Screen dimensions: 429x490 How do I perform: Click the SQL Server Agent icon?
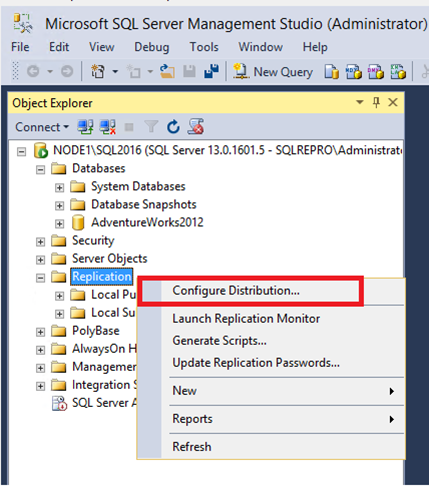tap(60, 403)
